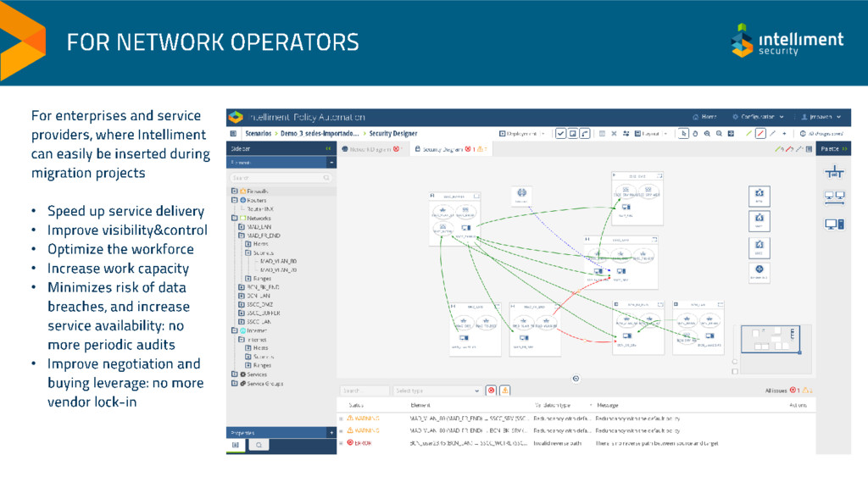Image resolution: width=868 pixels, height=488 pixels.
Task: Collapse the Sidebar using the double-arrow
Action: tap(328, 148)
